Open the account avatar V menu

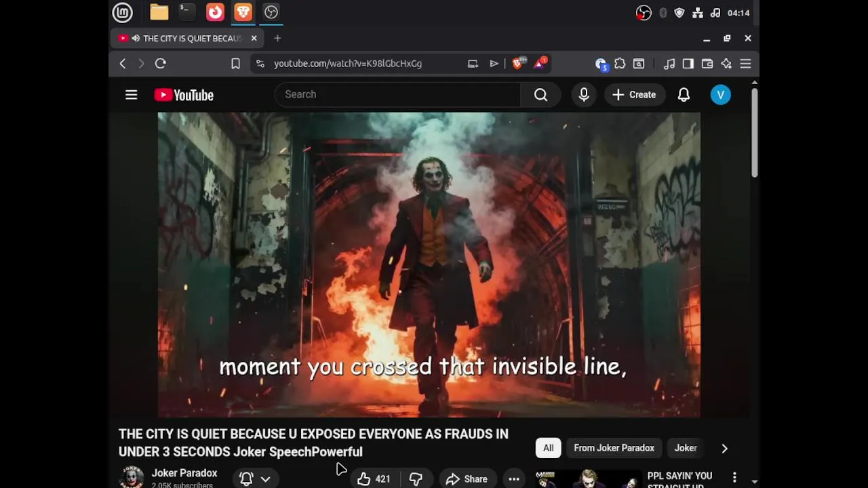click(x=720, y=95)
